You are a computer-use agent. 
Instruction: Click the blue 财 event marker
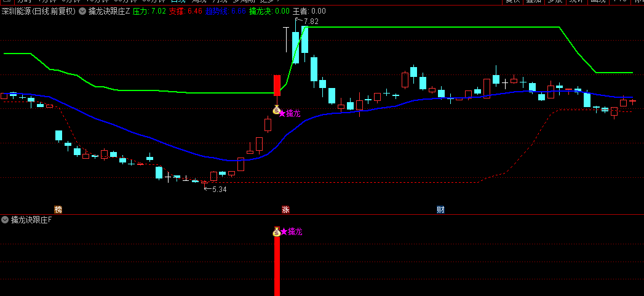(x=440, y=210)
